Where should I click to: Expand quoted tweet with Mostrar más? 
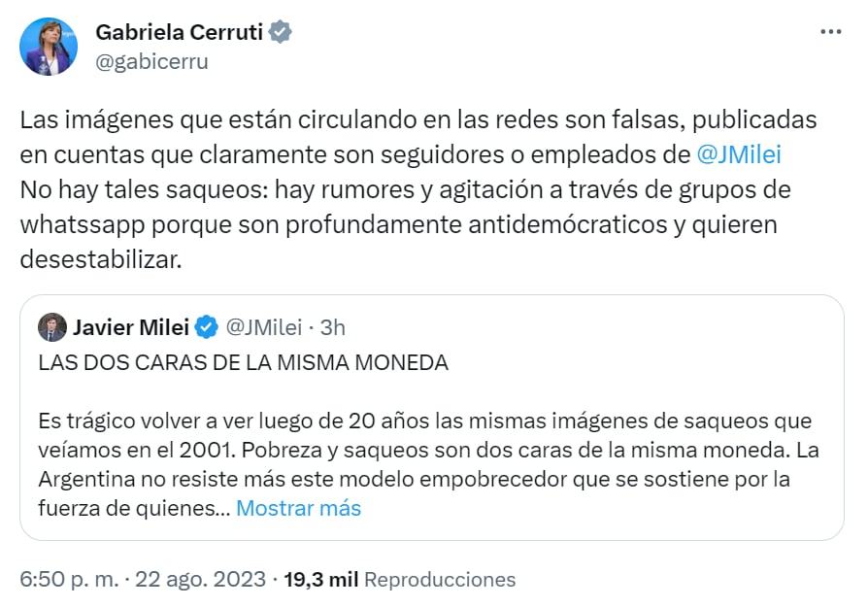[x=298, y=508]
